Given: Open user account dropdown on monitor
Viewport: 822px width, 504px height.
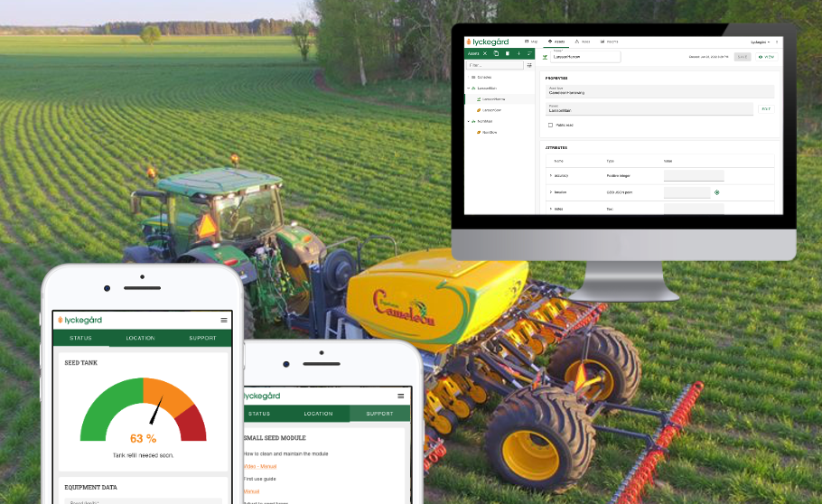Looking at the screenshot, I should click(x=761, y=42).
